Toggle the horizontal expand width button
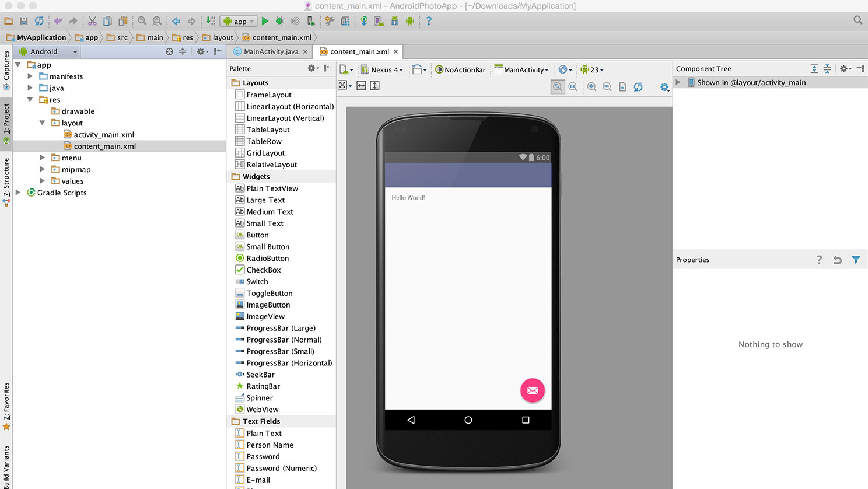The height and width of the screenshot is (489, 868). (361, 86)
